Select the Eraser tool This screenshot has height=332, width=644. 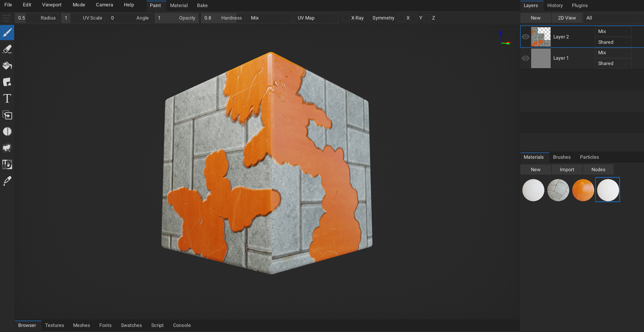coord(7,49)
